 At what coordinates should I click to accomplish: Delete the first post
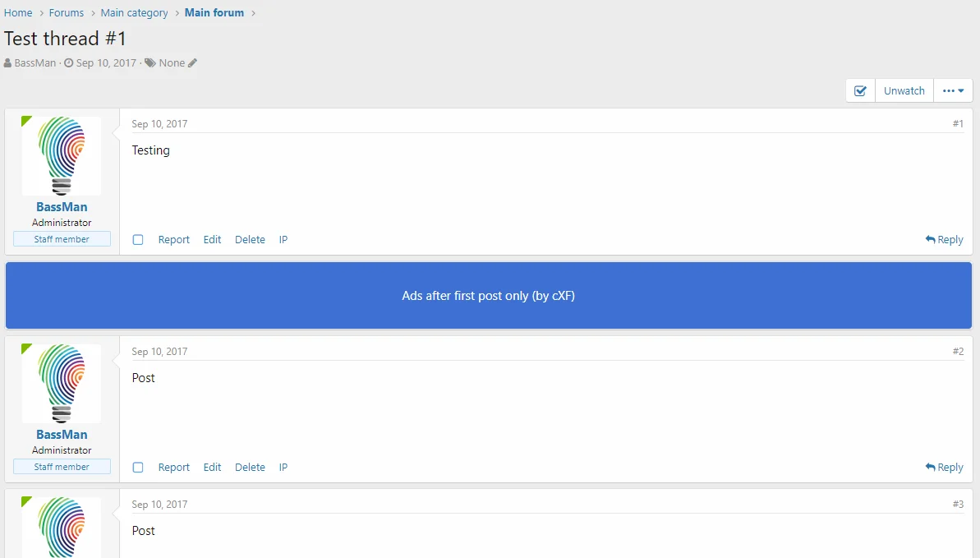click(x=250, y=240)
